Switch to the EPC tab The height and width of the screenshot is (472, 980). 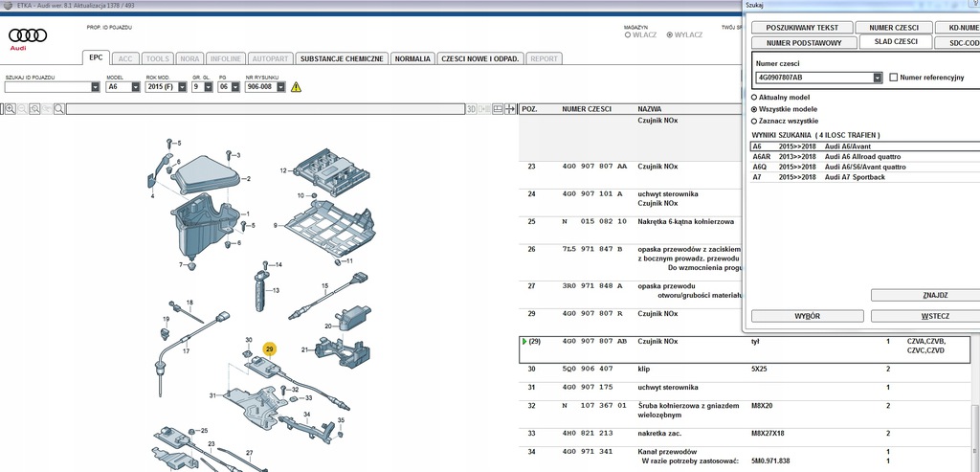tap(96, 57)
